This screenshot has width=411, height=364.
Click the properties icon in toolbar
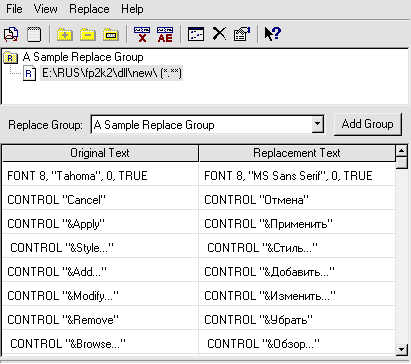coord(242,34)
